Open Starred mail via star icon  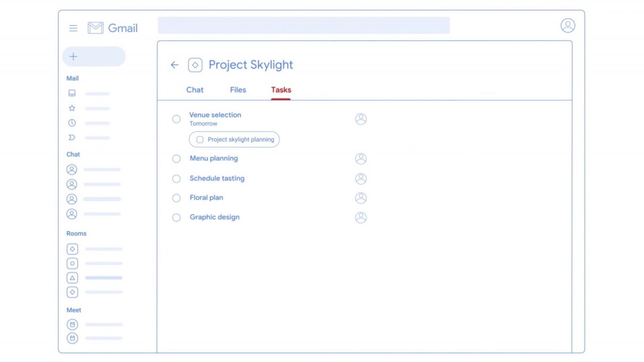(72, 108)
